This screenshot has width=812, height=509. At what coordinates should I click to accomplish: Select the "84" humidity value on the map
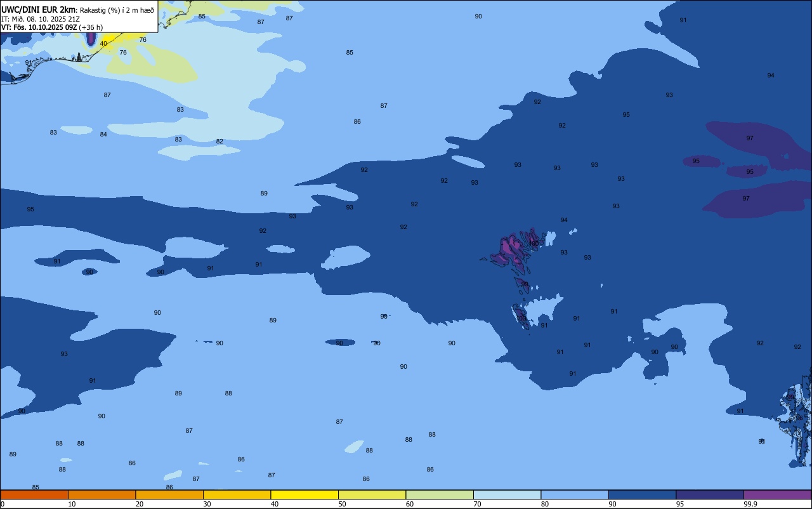point(103,135)
